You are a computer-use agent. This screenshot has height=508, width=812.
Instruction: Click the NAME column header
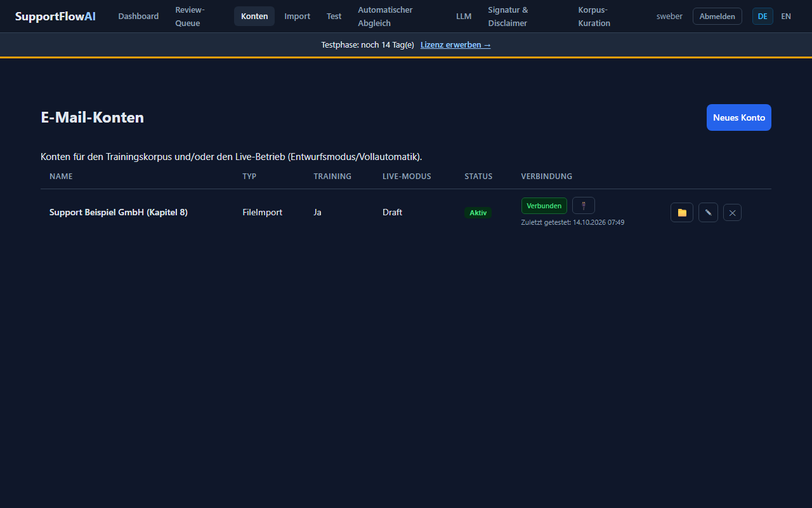[61, 177]
